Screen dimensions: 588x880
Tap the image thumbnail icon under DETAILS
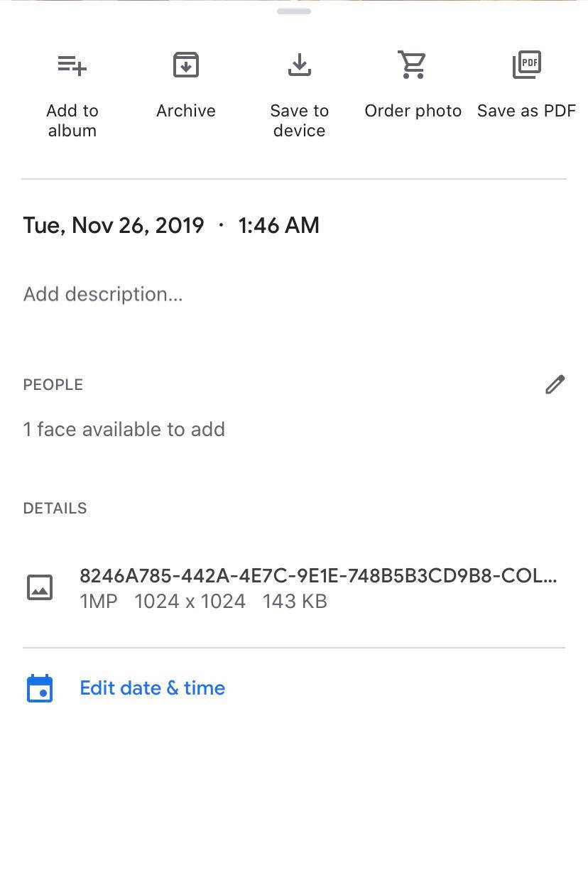pyautogui.click(x=40, y=587)
